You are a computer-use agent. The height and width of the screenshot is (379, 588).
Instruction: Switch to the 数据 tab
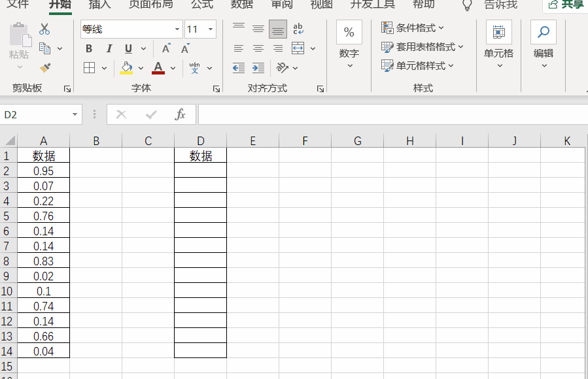click(242, 4)
